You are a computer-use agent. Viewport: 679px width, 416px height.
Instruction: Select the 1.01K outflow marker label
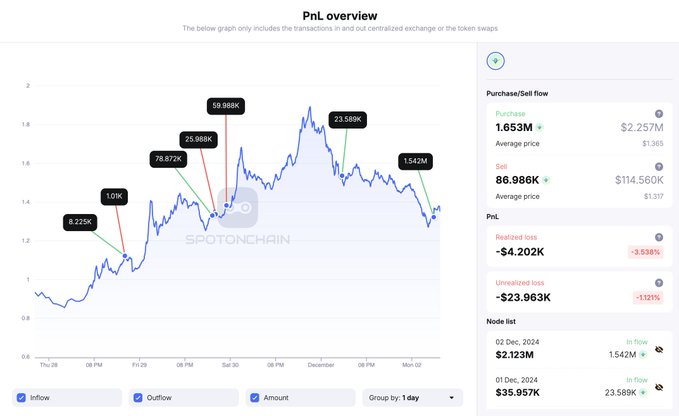[114, 197]
